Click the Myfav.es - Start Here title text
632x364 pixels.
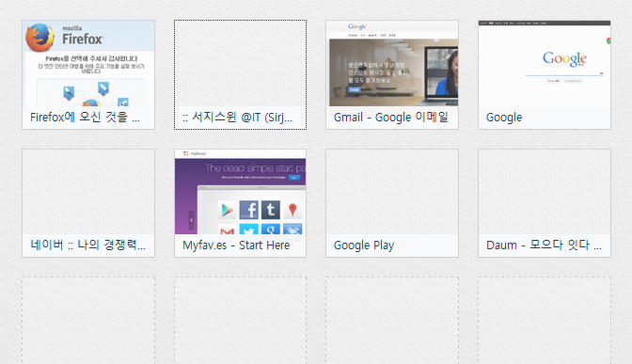coord(236,245)
